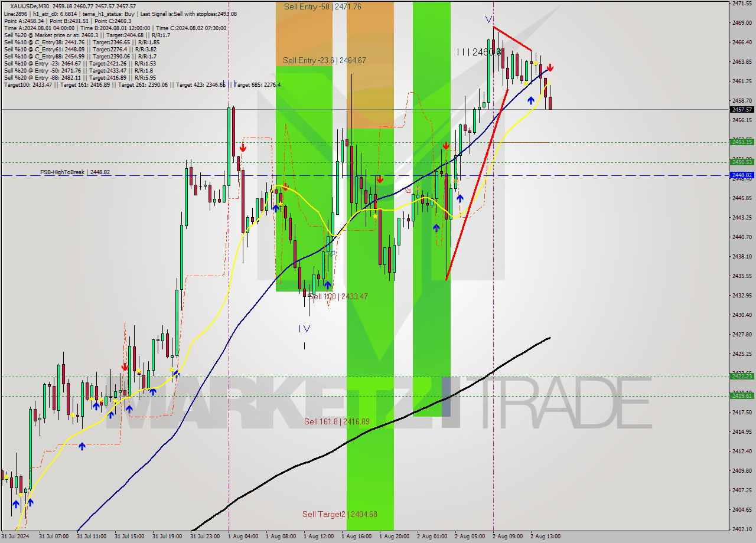The width and height of the screenshot is (756, 543).
Task: Click the 2471.55 price axis label
Action: tap(742, 3)
